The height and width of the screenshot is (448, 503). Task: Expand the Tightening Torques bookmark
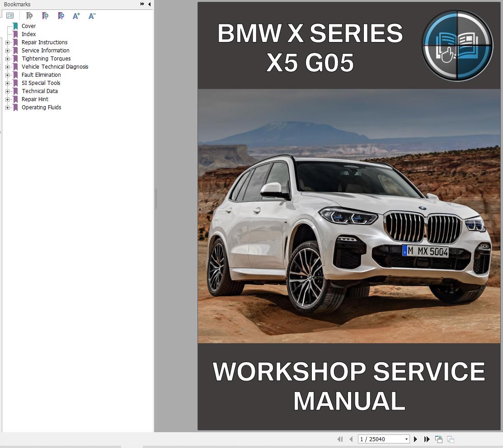[7, 58]
